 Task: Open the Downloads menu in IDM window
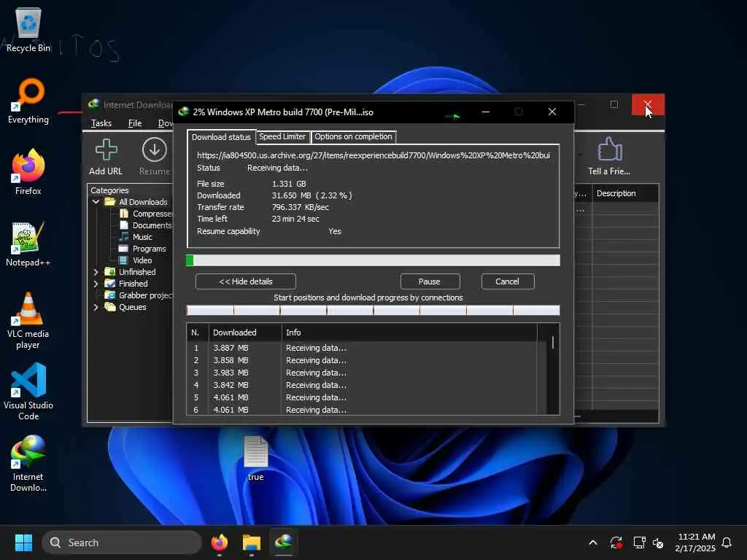pos(166,123)
